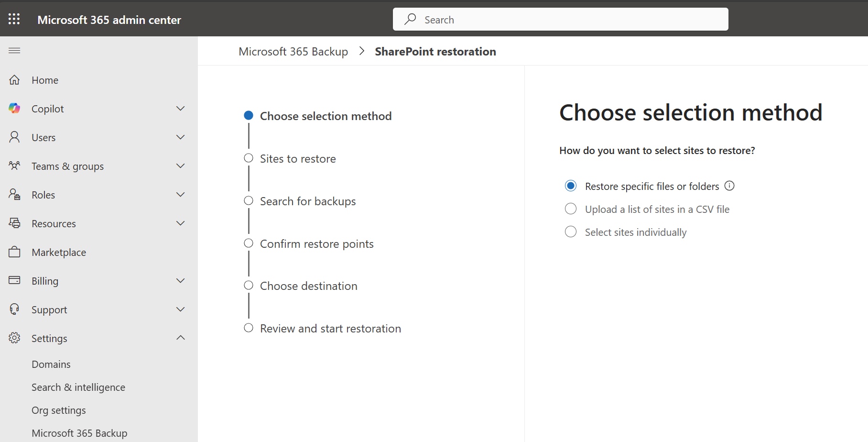The image size is (868, 442).
Task: Click info icon beside Restore specific files
Action: [729, 186]
